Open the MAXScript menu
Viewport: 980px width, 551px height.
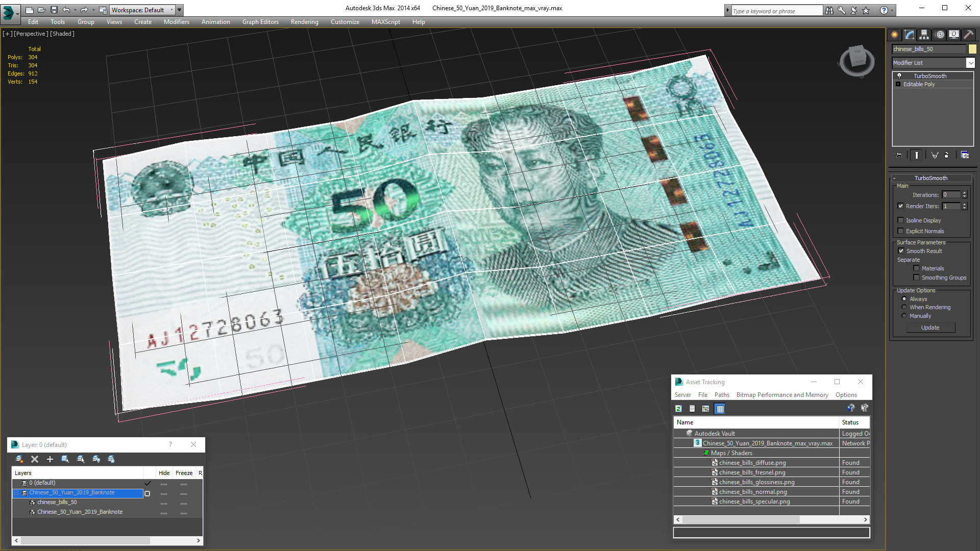tap(385, 22)
